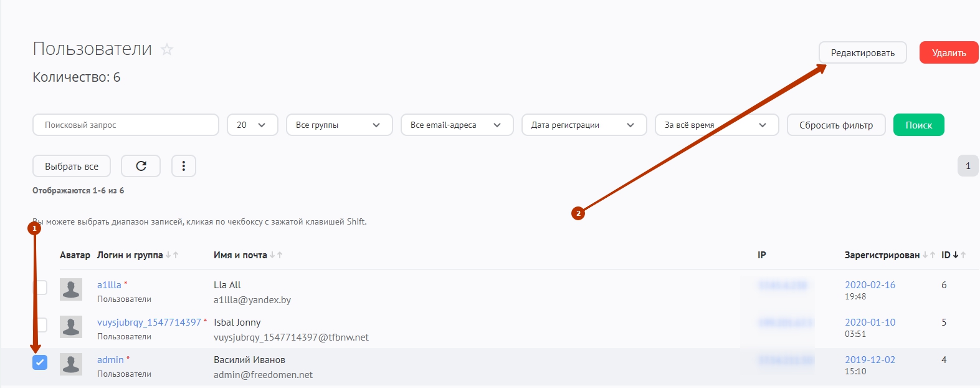
Task: Uncheck the admin user checkbox
Action: click(x=40, y=362)
